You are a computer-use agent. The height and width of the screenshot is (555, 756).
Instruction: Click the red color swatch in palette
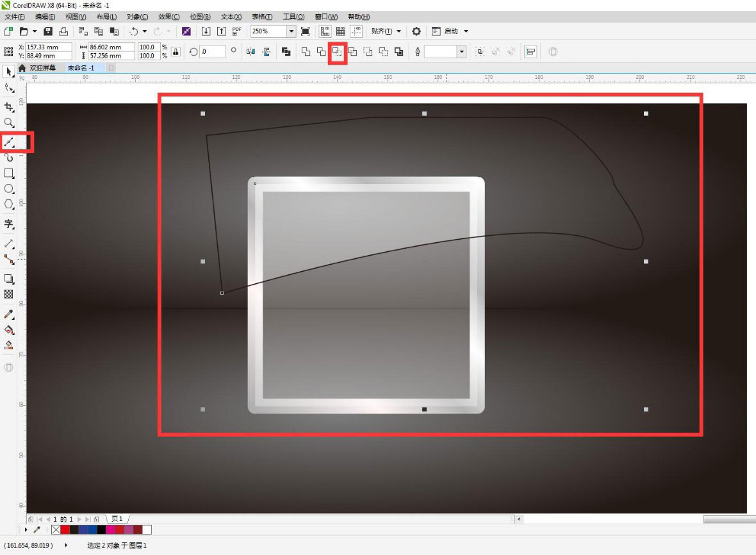click(65, 529)
